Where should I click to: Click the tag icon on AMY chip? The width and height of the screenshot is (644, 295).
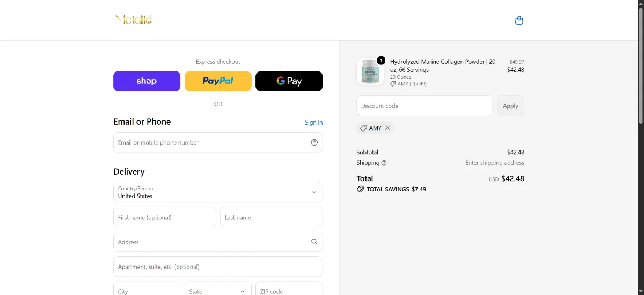pos(363,128)
